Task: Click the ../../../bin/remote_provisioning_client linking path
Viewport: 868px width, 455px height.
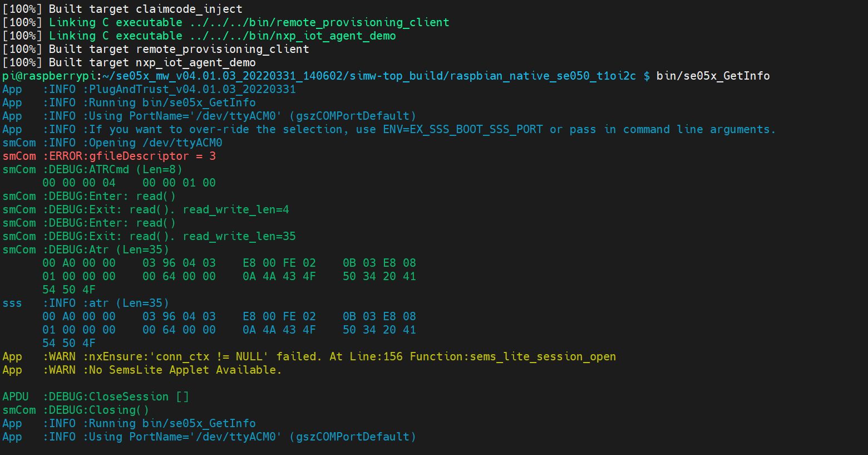Action: click(319, 22)
